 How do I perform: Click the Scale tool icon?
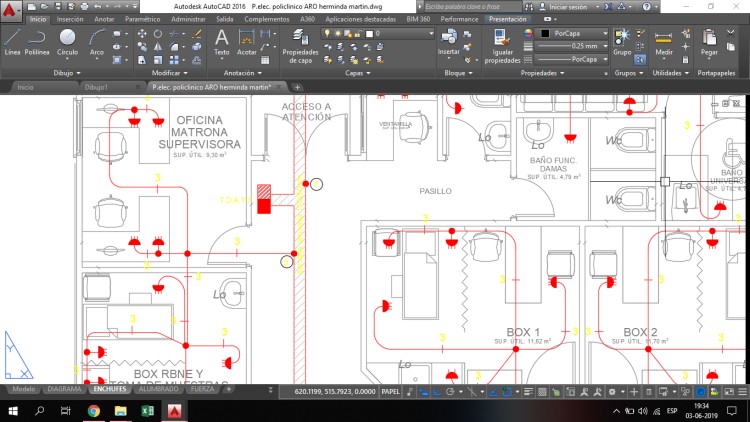(158, 60)
